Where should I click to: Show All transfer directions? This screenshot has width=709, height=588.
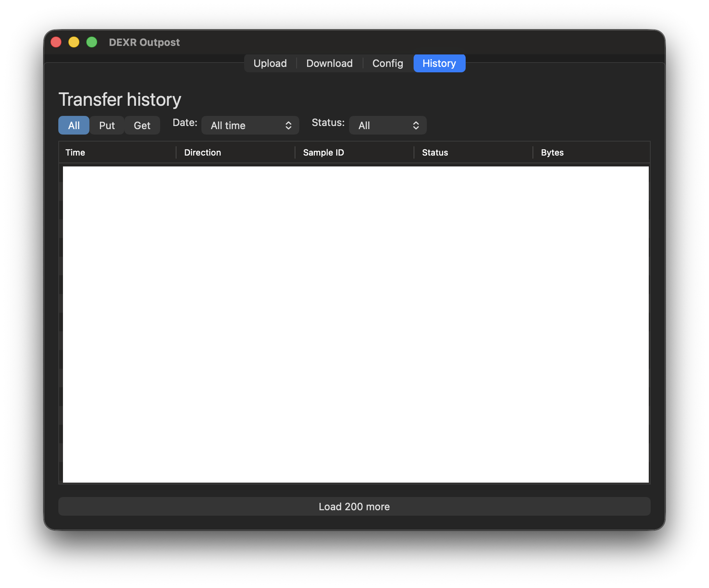coord(74,125)
